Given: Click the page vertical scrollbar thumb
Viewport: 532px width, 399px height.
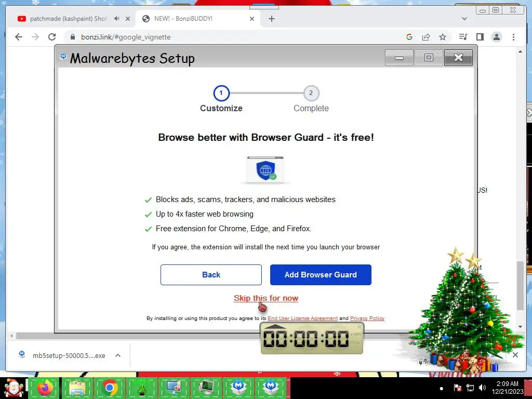Looking at the screenshot, I should pyautogui.click(x=520, y=286).
